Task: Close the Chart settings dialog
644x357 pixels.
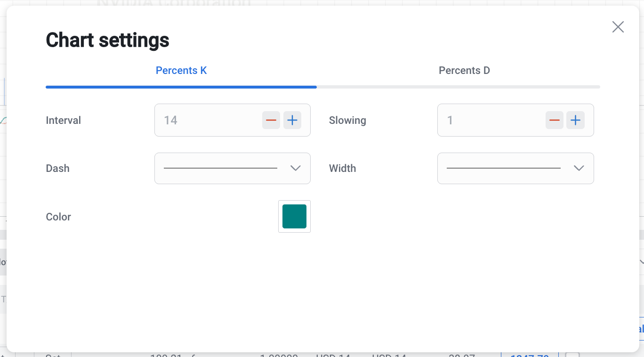Action: tap(618, 27)
